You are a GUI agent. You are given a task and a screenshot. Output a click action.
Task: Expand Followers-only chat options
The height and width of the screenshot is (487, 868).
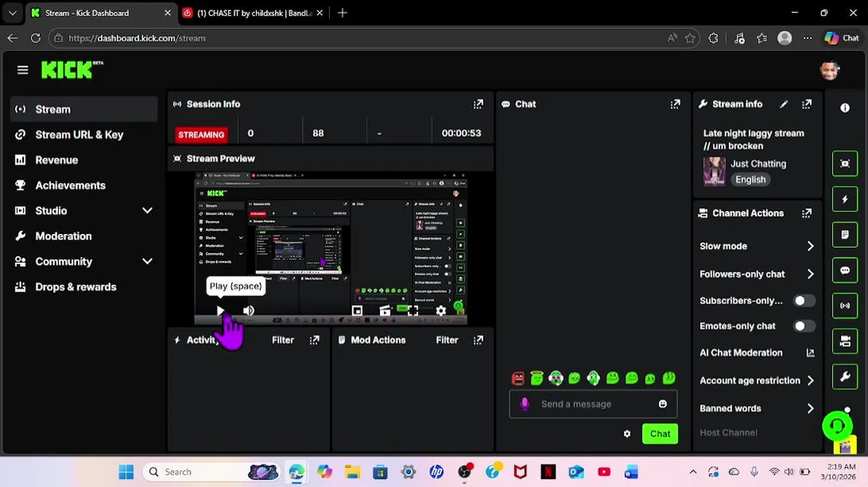point(810,274)
